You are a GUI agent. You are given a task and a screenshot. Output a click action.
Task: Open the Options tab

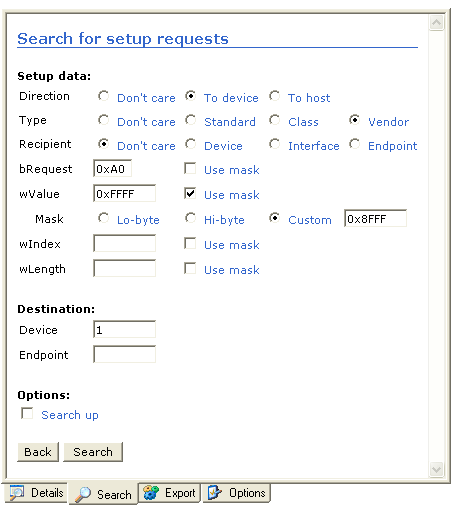[236, 493]
